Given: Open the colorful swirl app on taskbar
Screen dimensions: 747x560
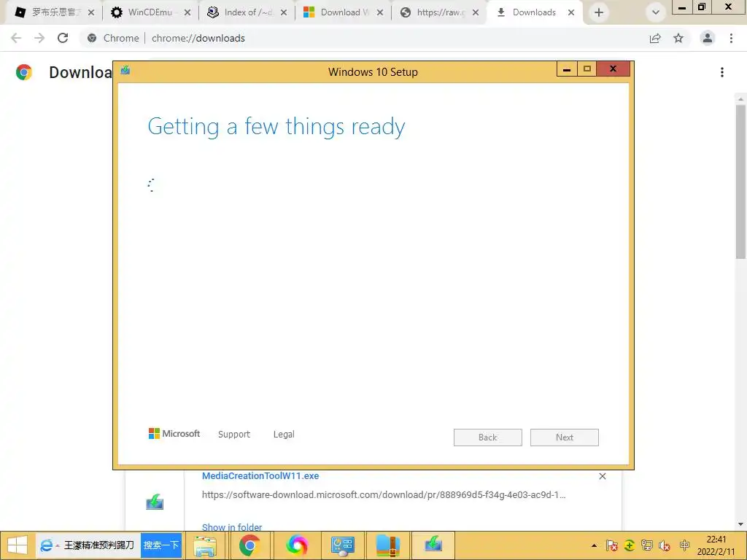Looking at the screenshot, I should pos(296,545).
